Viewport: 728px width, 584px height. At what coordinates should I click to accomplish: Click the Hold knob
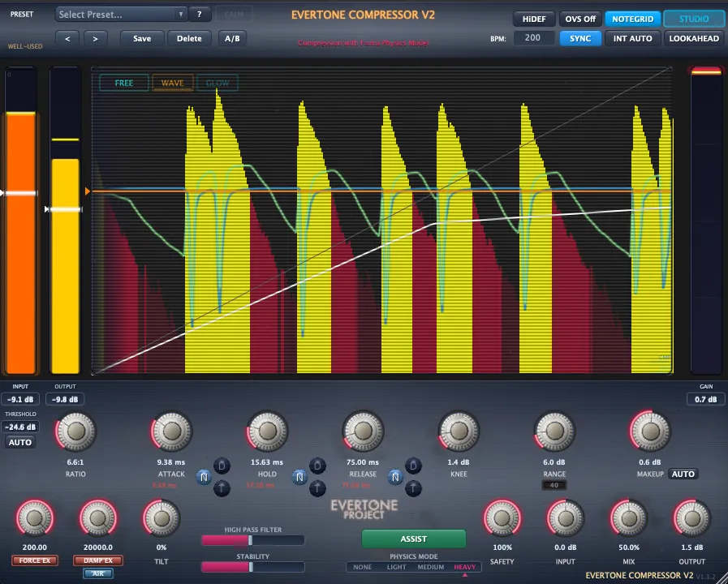click(x=267, y=432)
